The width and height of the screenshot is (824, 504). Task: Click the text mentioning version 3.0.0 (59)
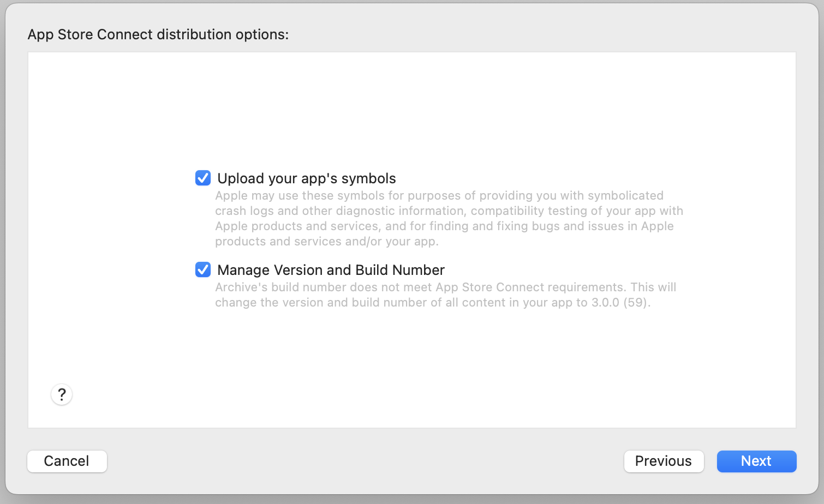point(433,302)
